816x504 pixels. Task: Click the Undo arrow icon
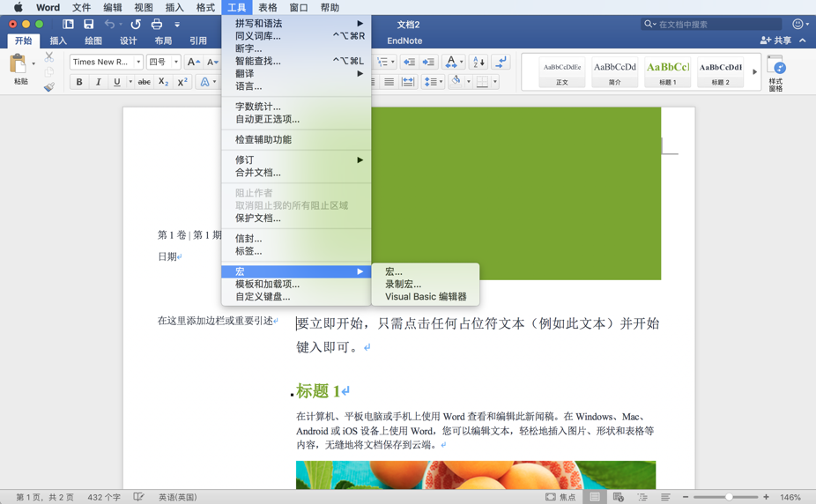(109, 24)
